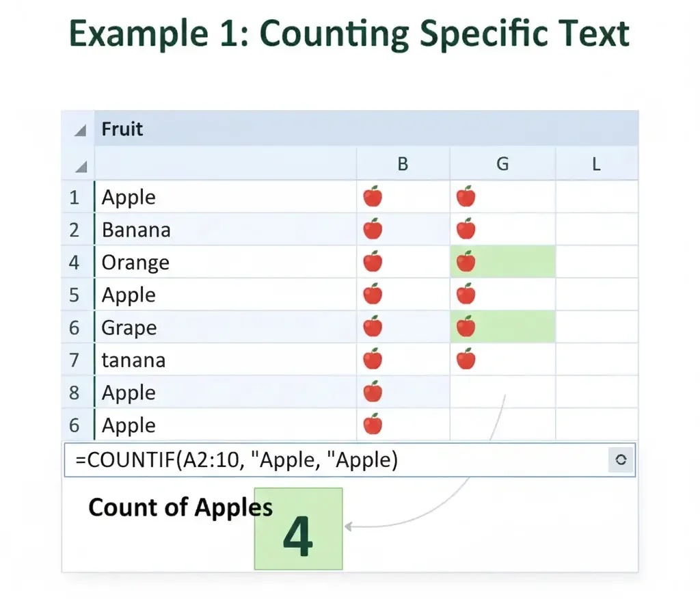
Task: Select column B header
Action: click(x=403, y=164)
